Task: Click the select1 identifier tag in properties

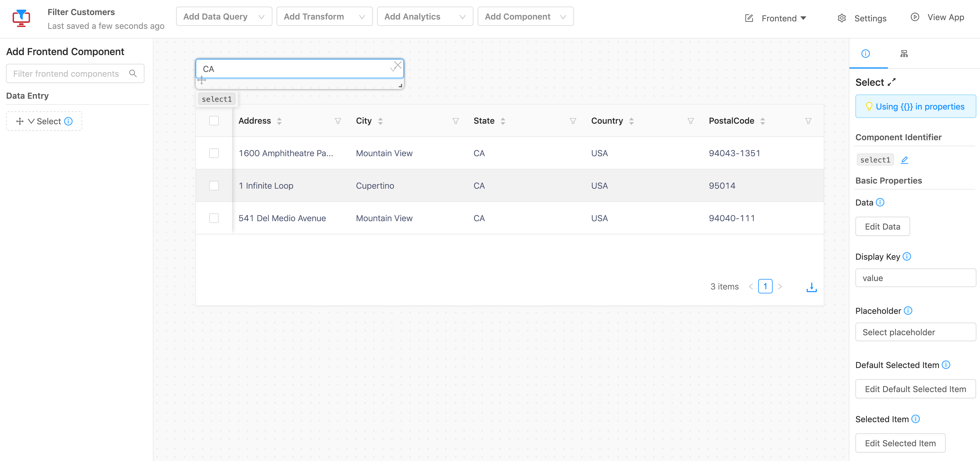Action: tap(875, 160)
